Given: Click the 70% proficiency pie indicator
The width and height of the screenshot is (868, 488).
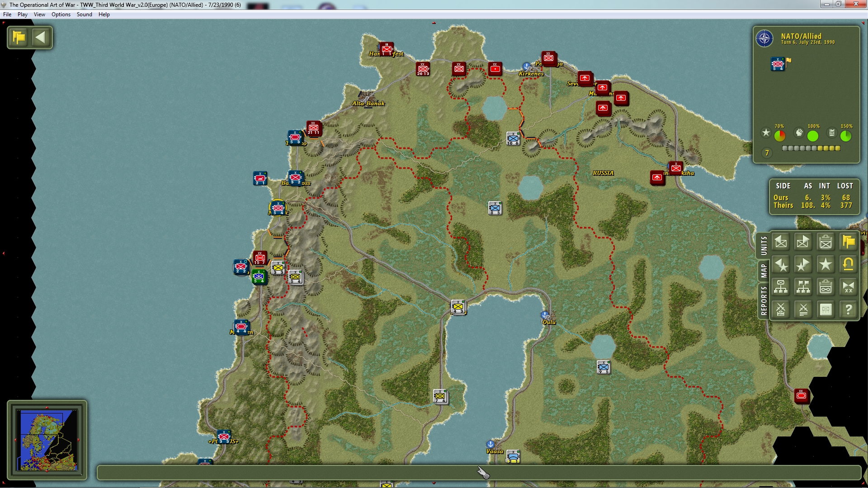Looking at the screenshot, I should [x=780, y=136].
